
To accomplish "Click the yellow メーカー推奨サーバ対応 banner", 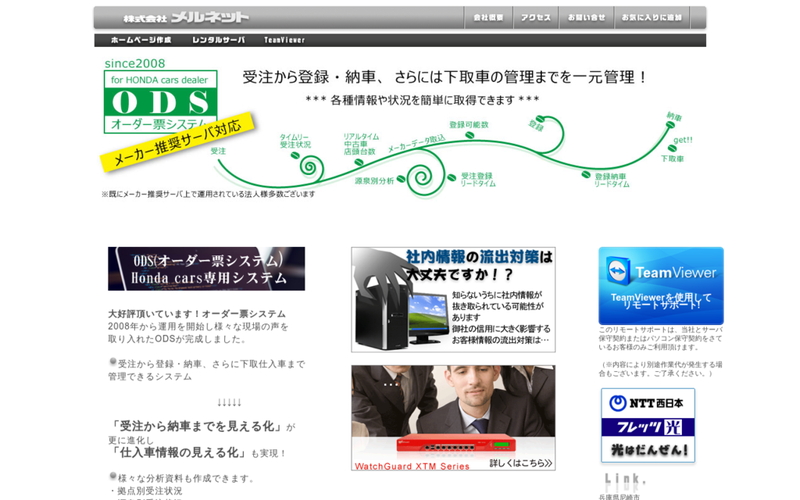I will tap(177, 142).
